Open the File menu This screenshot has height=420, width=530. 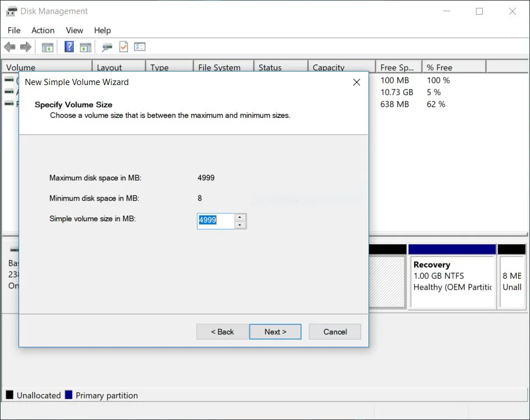point(14,30)
